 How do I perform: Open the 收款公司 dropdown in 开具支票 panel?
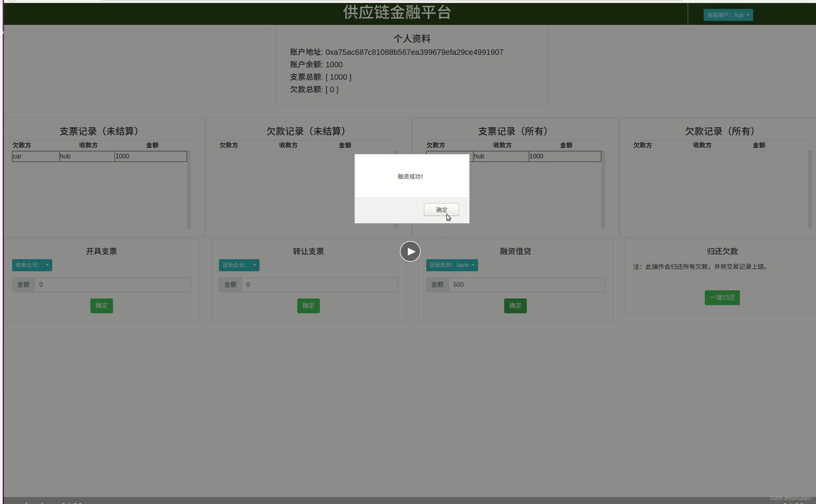32,265
